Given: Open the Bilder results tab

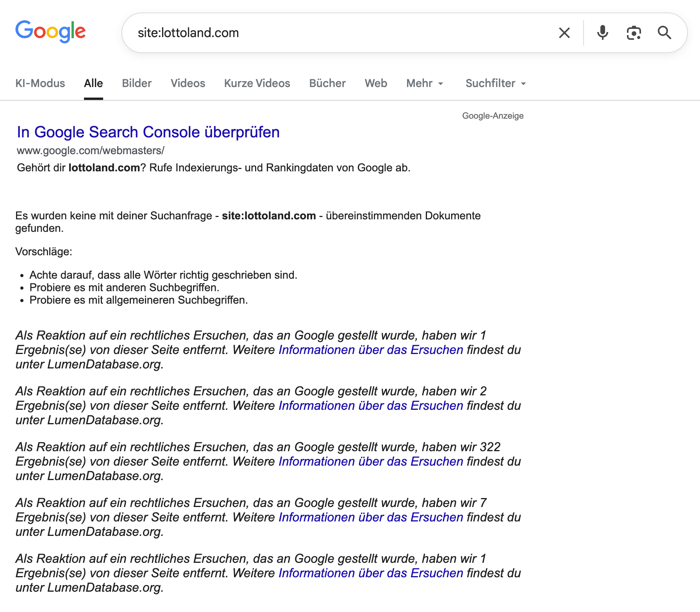Looking at the screenshot, I should pyautogui.click(x=136, y=83).
